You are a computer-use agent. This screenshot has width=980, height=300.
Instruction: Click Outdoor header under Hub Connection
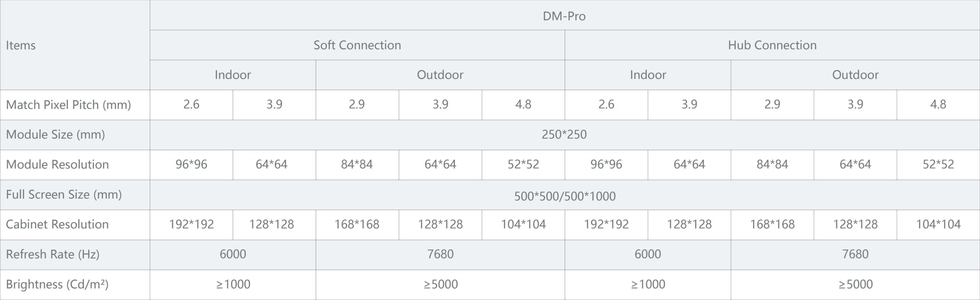click(855, 75)
